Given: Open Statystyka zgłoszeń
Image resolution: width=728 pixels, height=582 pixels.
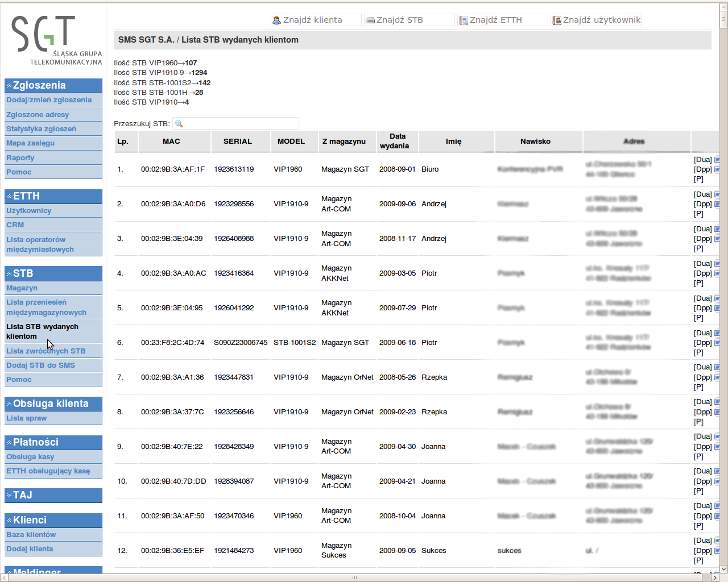Looking at the screenshot, I should pos(53,129).
